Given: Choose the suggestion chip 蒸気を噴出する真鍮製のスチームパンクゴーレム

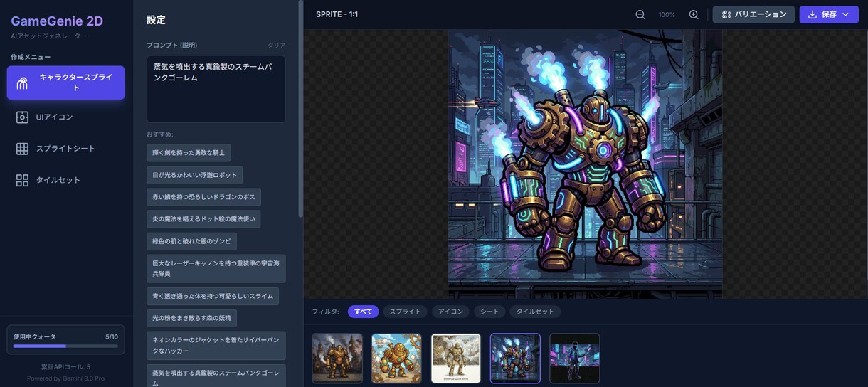Looking at the screenshot, I should click(216, 376).
